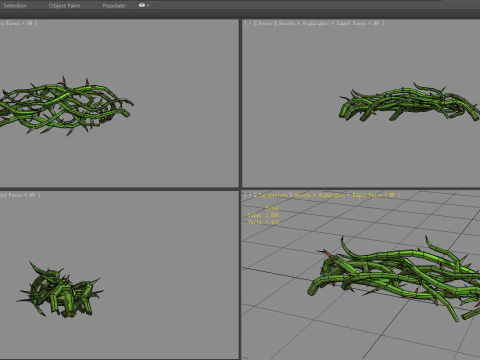
Task: Select the thorn model in bottom-left viewport
Action: click(x=60, y=289)
